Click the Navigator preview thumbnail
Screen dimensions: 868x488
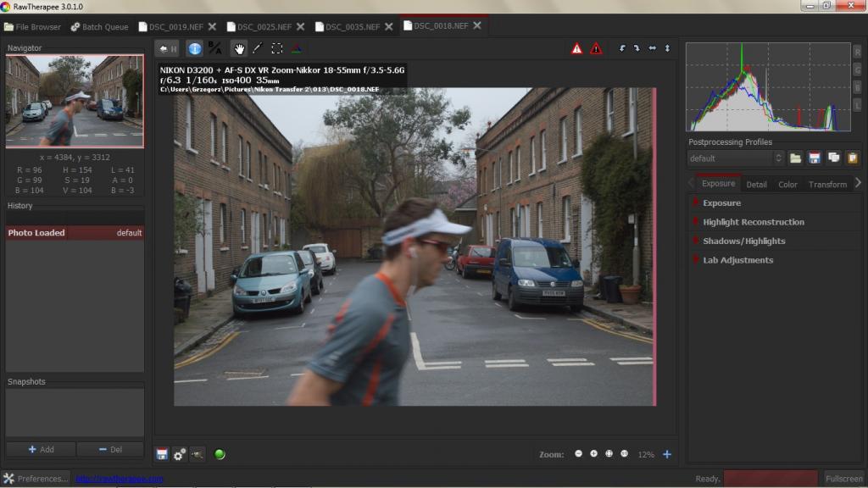point(75,101)
